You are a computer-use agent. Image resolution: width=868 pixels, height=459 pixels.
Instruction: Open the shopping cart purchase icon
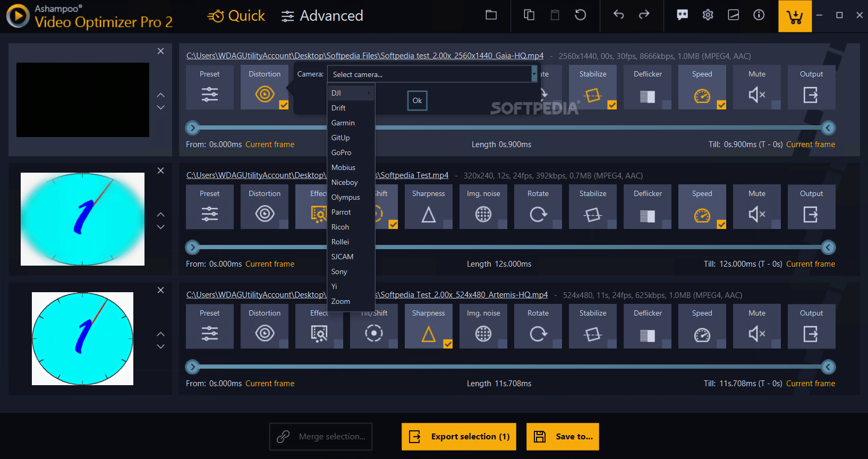pyautogui.click(x=795, y=16)
